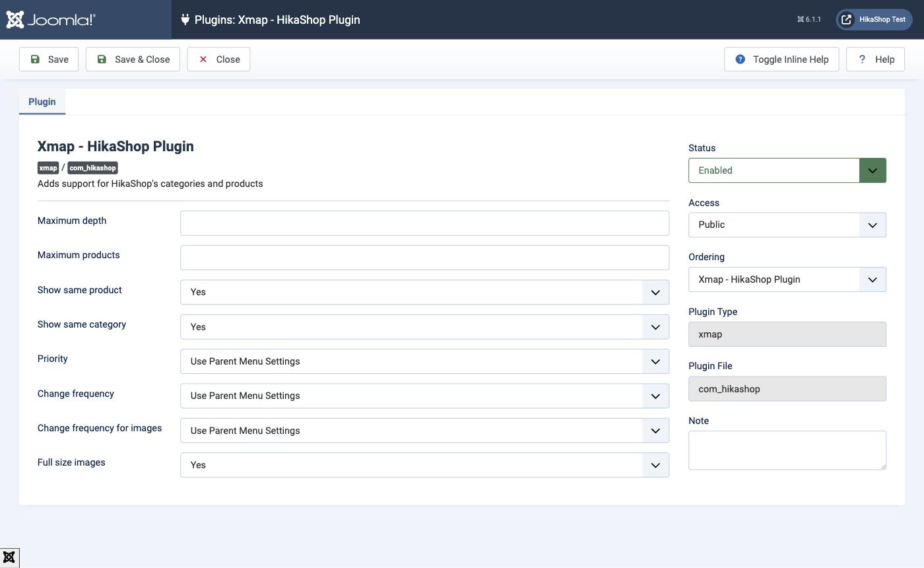Open the Help button

click(x=875, y=59)
